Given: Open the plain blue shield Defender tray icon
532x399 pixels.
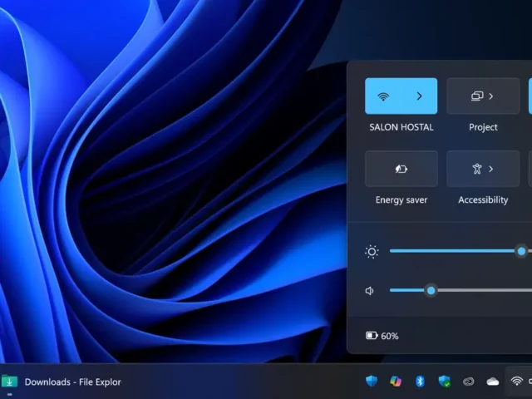Looking at the screenshot, I should click(372, 382).
